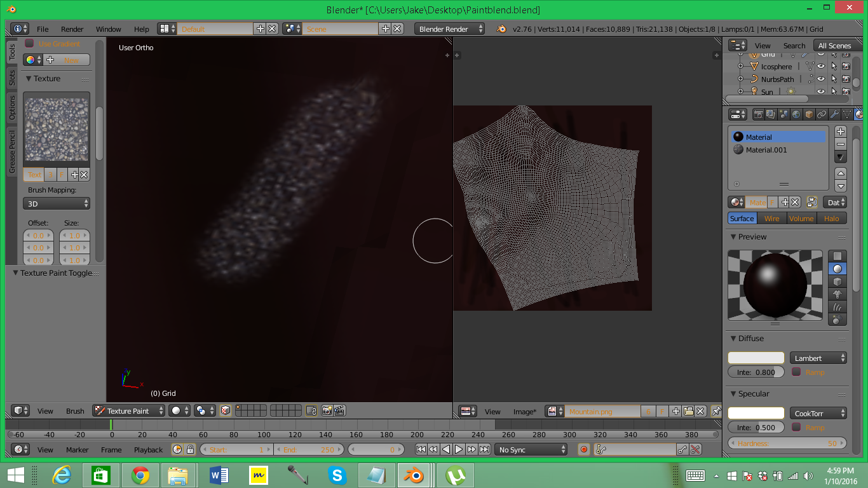Open the render properties tab (camera icon)
Image resolution: width=868 pixels, height=488 pixels.
pos(758,114)
